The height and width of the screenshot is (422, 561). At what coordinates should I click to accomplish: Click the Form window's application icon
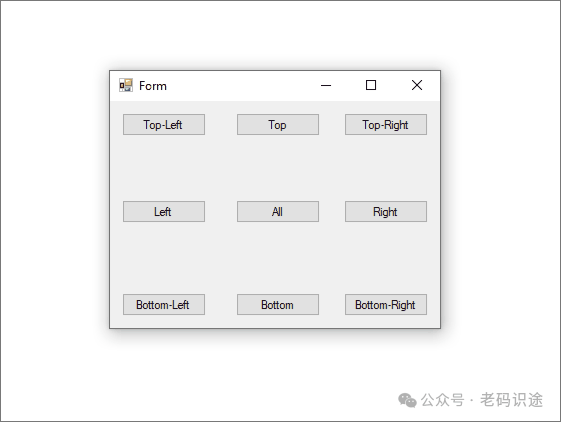[126, 86]
